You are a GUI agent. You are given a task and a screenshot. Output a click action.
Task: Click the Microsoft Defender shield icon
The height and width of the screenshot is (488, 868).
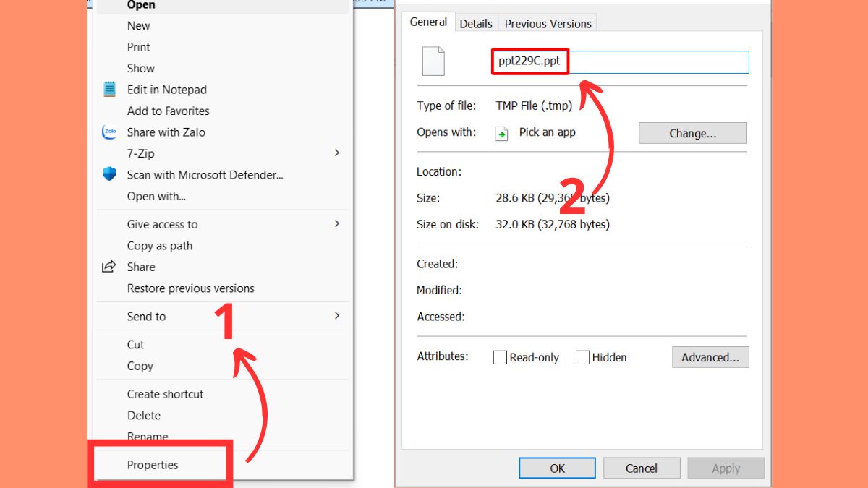pyautogui.click(x=109, y=174)
